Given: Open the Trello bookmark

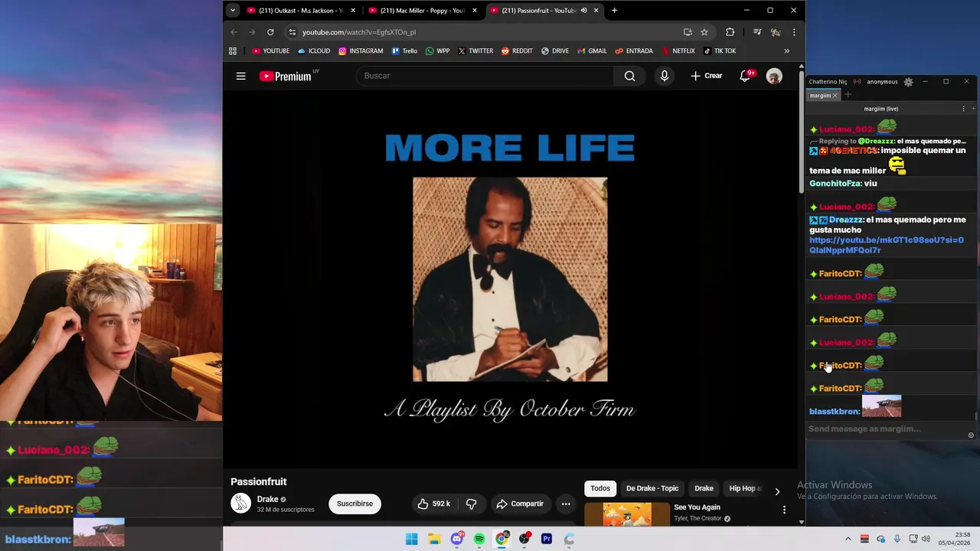Looking at the screenshot, I should pos(404,51).
